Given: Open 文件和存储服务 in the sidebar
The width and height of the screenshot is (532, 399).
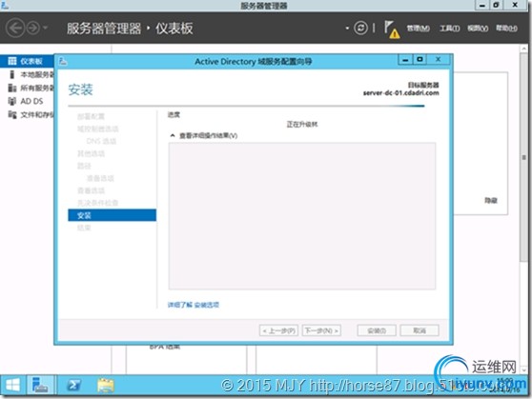Looking at the screenshot, I should [x=27, y=114].
